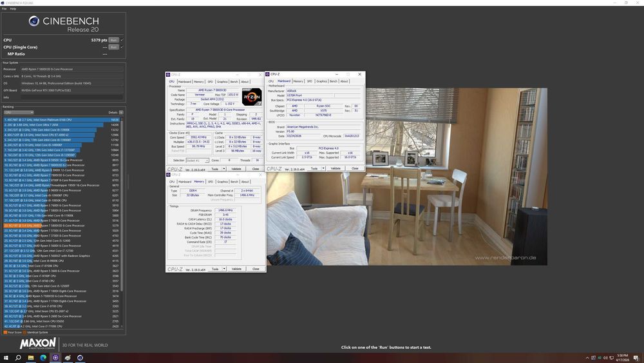Switch to the Memory tab in the Mainboard CPU-Z window

tap(298, 81)
